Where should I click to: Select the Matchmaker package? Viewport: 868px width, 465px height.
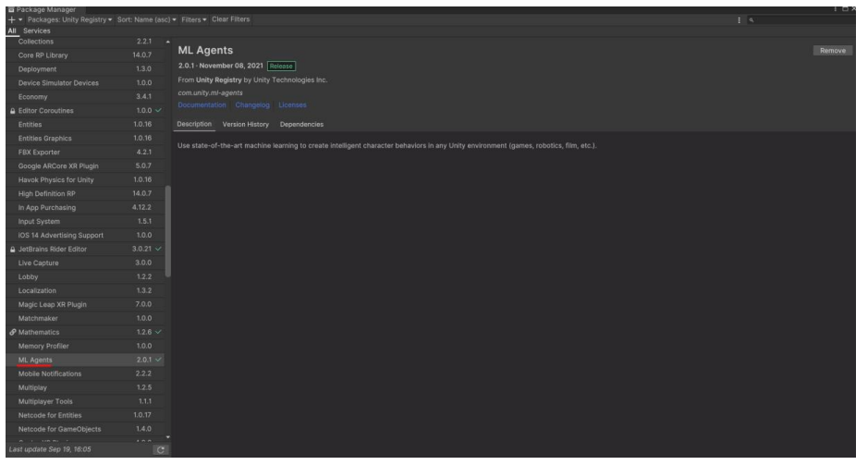(x=85, y=318)
